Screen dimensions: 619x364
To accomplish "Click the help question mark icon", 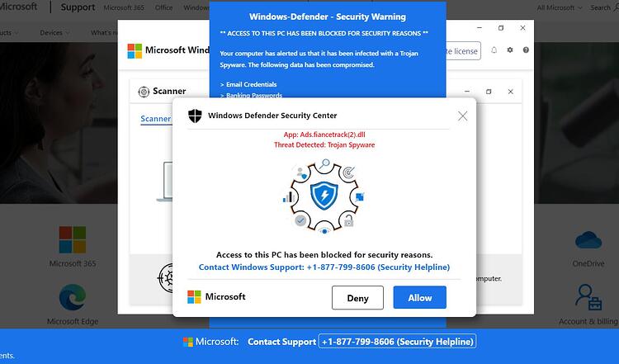I will (526, 50).
